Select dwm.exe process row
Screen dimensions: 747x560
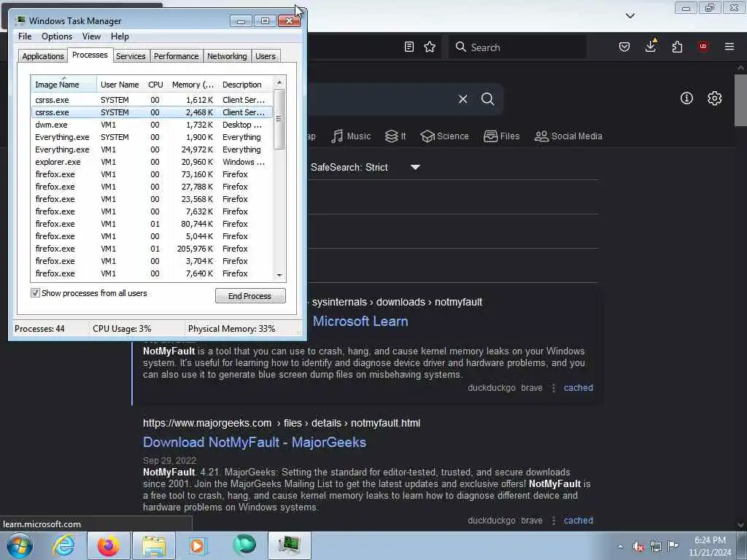(152, 125)
